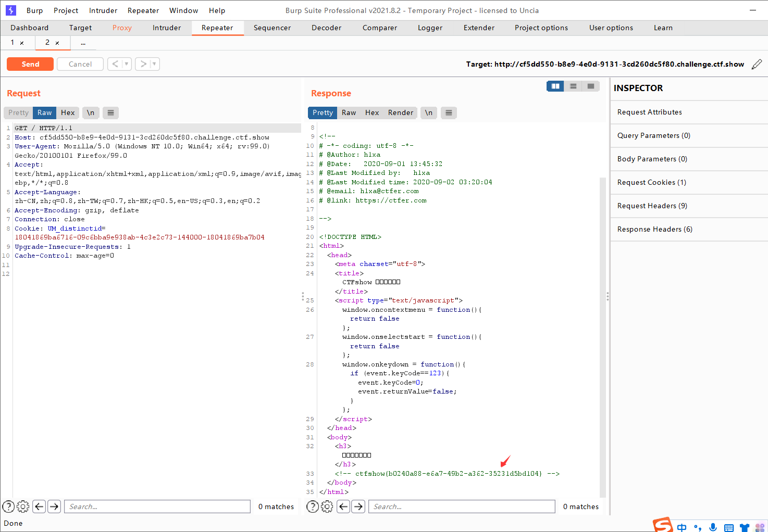Viewport: 768px width, 532px height.
Task: Open the Help menu
Action: point(217,10)
